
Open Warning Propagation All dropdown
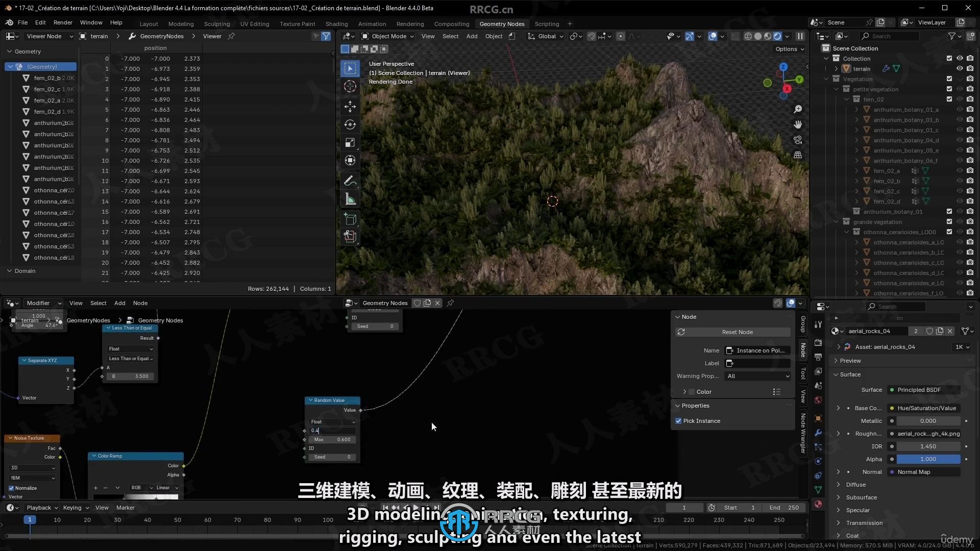pyautogui.click(x=757, y=376)
